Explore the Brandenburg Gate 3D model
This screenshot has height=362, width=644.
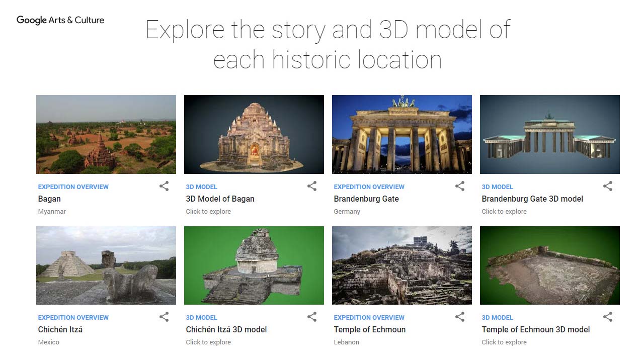[532, 199]
